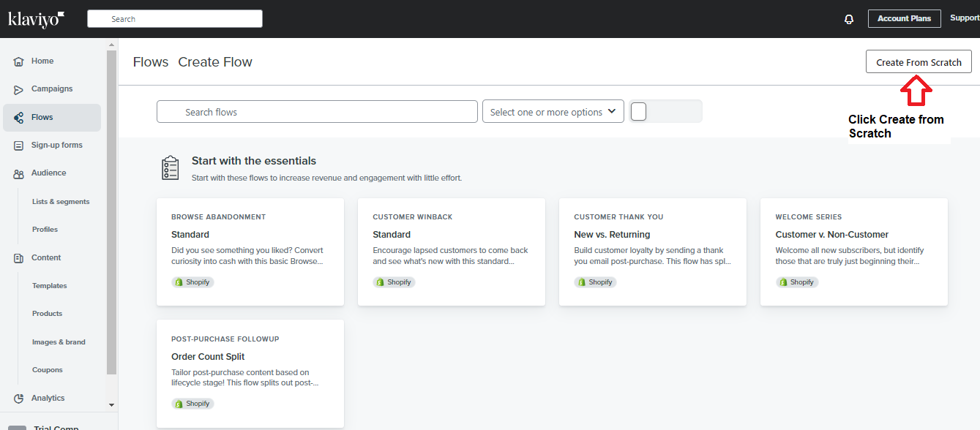Open the Order Count Split card
The height and width of the screenshot is (430, 980).
250,374
